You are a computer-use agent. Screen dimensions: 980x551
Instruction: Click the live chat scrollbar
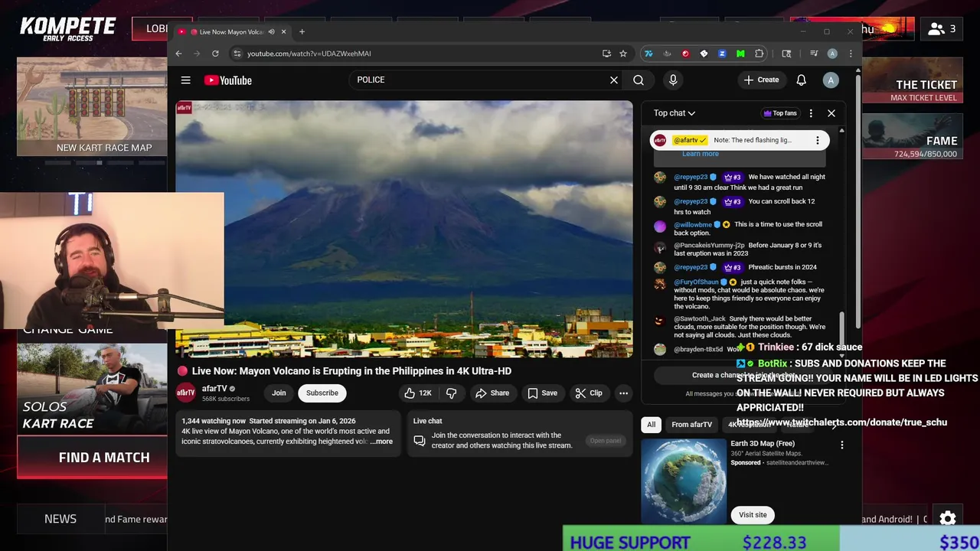tap(842, 329)
